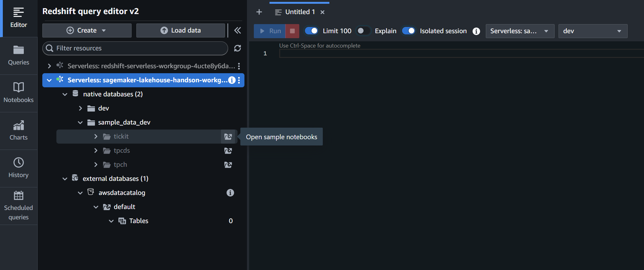Expand the dev database
Image resolution: width=644 pixels, height=270 pixels.
tap(80, 108)
